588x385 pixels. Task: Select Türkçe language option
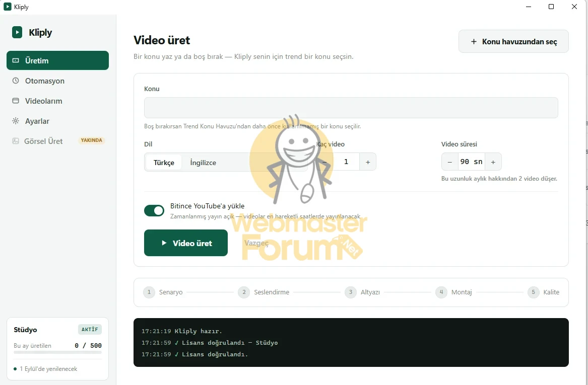164,163
